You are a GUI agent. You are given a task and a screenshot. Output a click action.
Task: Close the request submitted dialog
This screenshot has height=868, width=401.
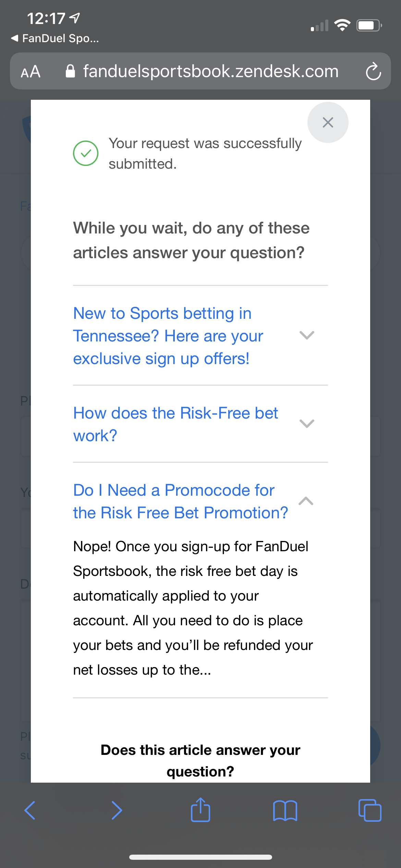point(328,122)
